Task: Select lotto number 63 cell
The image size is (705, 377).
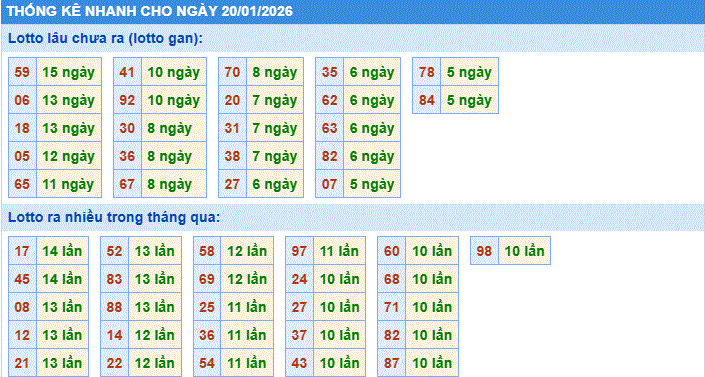Action: point(330,128)
